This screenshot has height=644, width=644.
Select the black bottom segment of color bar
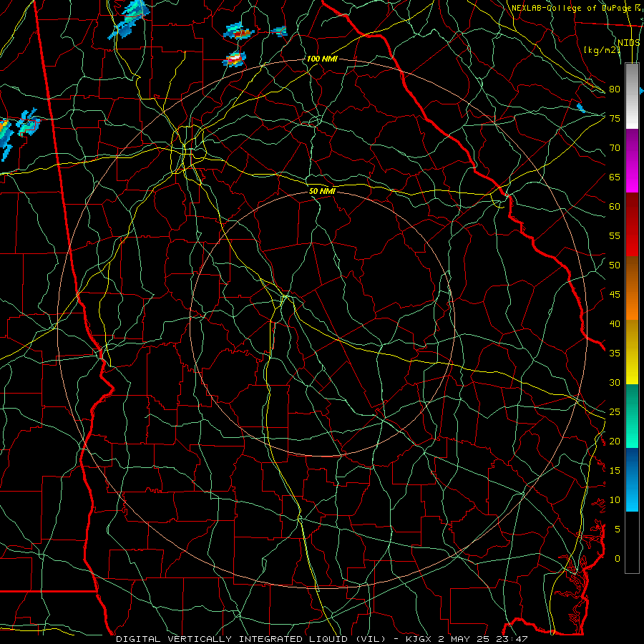632,542
